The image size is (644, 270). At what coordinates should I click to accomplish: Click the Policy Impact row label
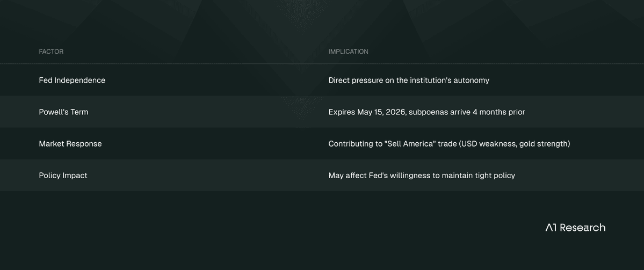(x=63, y=176)
